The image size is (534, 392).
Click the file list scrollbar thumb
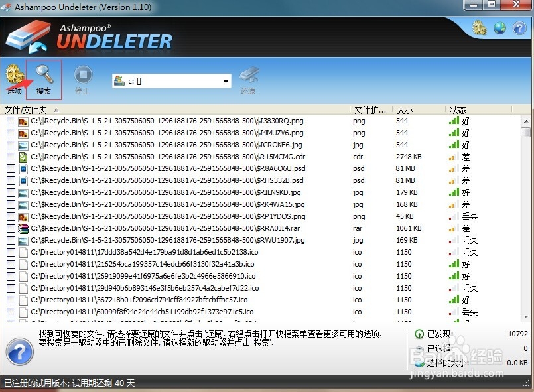526,132
